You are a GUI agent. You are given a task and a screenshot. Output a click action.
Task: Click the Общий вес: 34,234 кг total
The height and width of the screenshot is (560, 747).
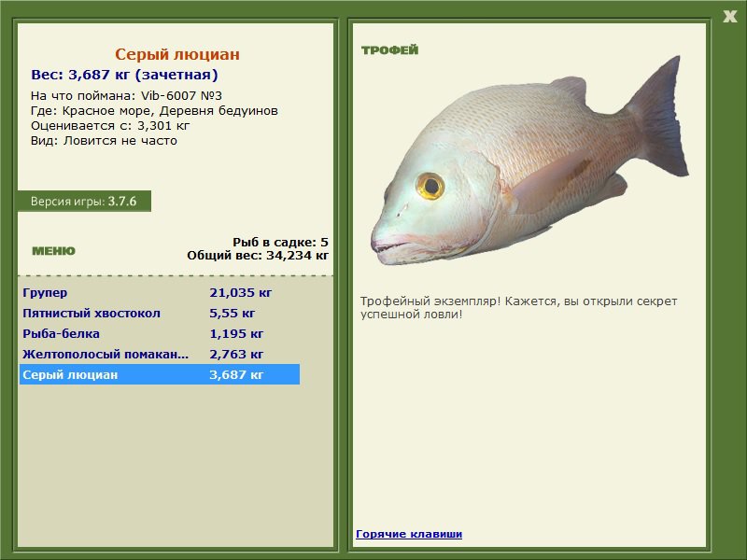pyautogui.click(x=258, y=255)
